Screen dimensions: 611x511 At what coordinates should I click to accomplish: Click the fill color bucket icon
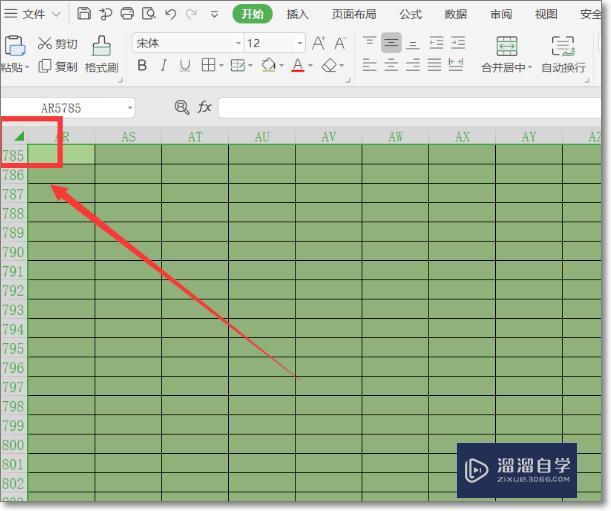[x=269, y=65]
